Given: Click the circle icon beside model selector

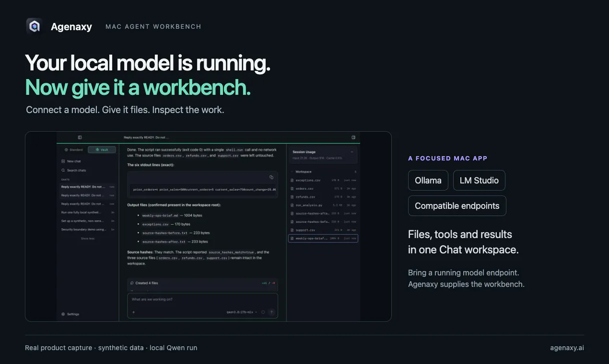Looking at the screenshot, I should [x=263, y=312].
